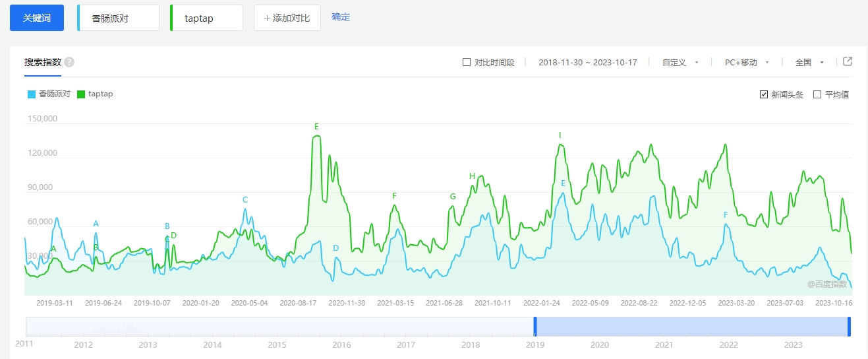Click green news marker F near 2021-03-15

(x=394, y=196)
